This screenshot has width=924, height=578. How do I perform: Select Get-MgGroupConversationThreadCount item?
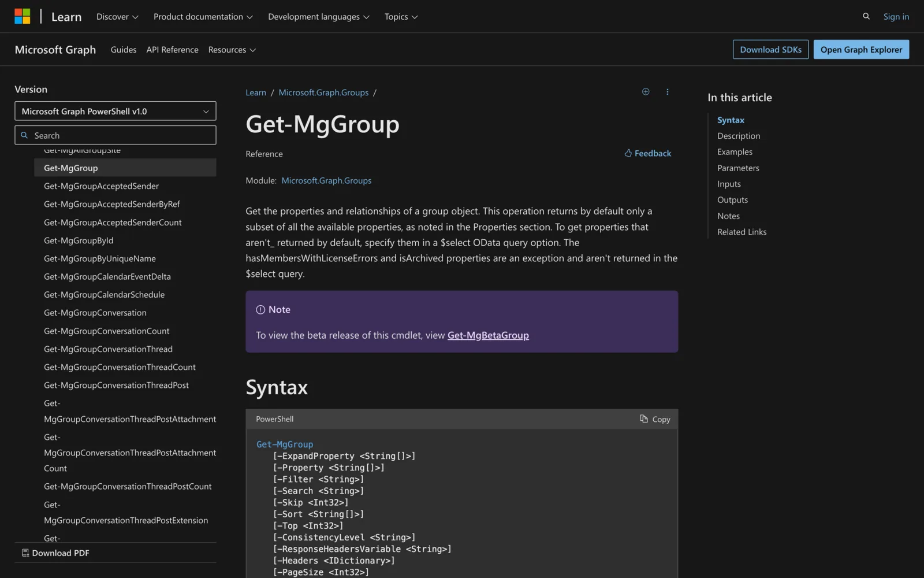[x=120, y=367]
